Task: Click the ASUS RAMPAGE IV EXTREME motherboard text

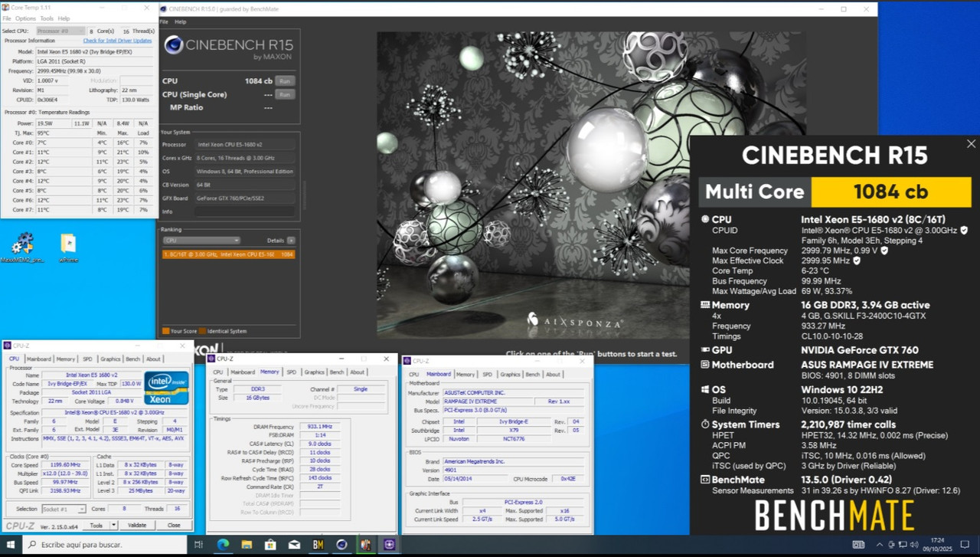Action: tap(867, 365)
